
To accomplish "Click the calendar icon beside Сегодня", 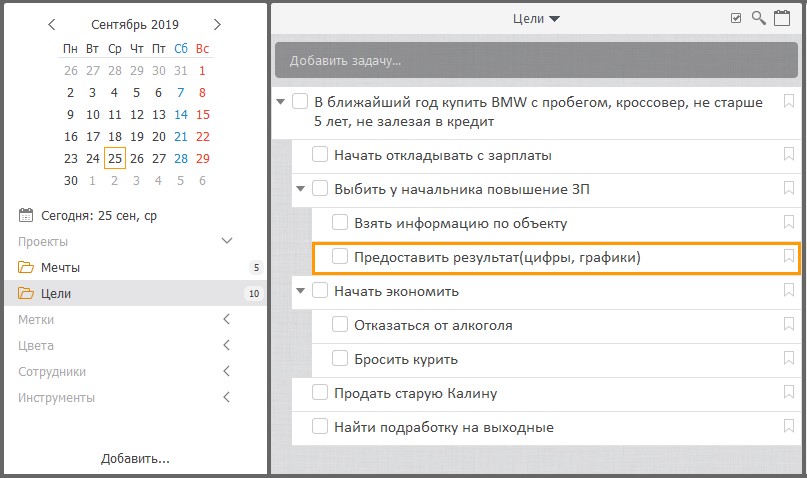I will click(26, 215).
